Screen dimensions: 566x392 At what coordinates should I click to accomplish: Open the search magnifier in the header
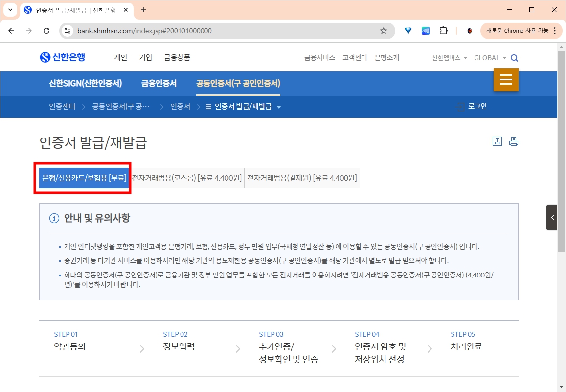coord(514,57)
